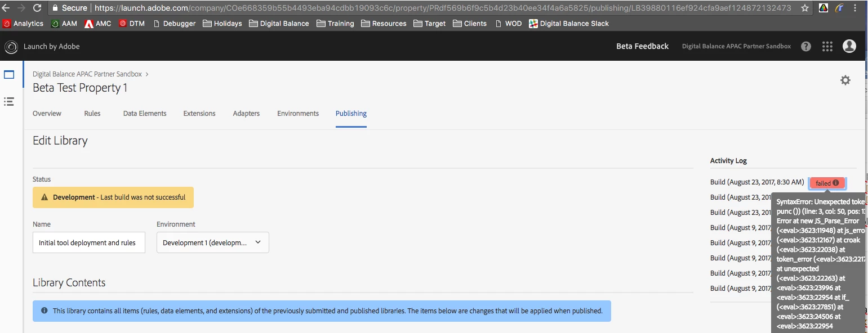Click the browser address bar URL

pos(442,8)
